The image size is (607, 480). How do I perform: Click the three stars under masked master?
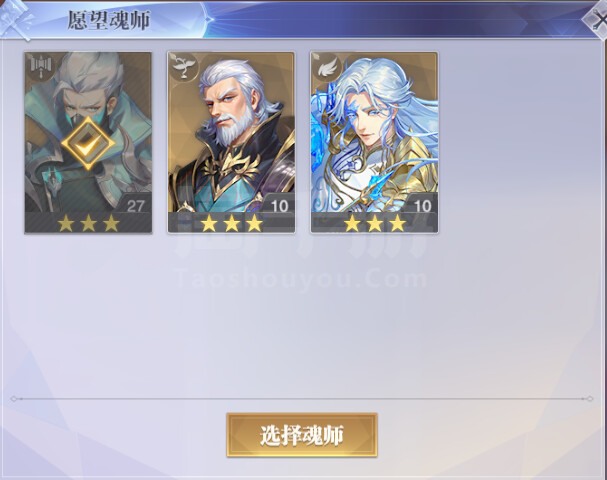(x=88, y=223)
